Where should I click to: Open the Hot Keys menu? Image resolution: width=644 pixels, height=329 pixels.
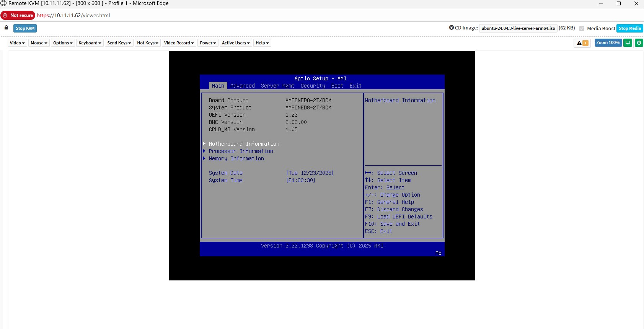pyautogui.click(x=147, y=43)
